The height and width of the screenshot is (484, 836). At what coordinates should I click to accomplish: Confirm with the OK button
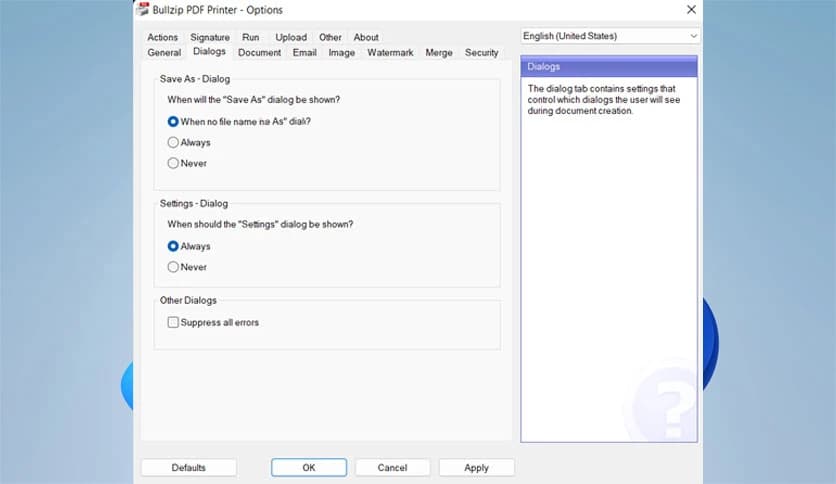[x=309, y=467]
